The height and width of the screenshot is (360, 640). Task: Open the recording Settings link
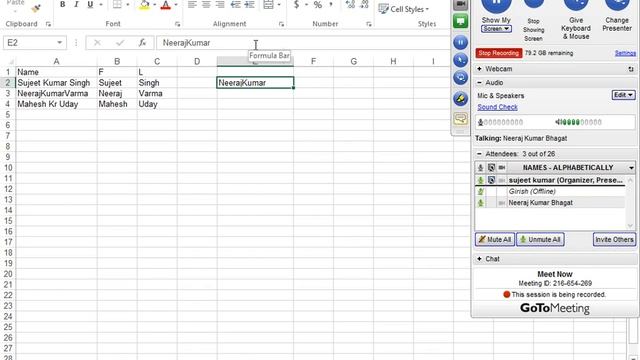coord(625,53)
